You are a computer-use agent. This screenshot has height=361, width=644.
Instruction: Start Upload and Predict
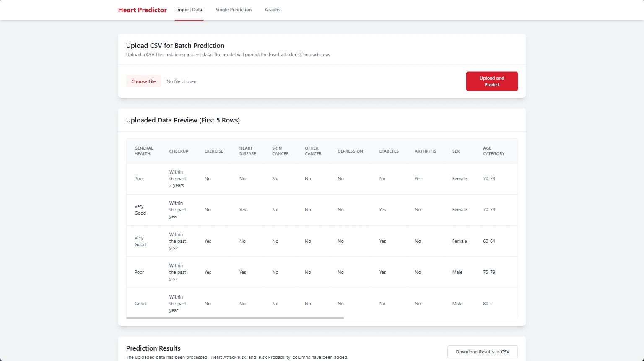(492, 81)
